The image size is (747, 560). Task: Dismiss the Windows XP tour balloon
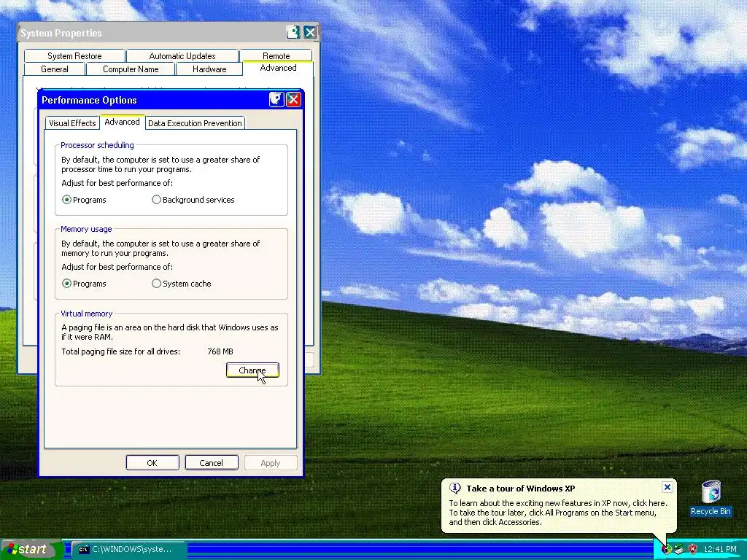click(x=667, y=487)
